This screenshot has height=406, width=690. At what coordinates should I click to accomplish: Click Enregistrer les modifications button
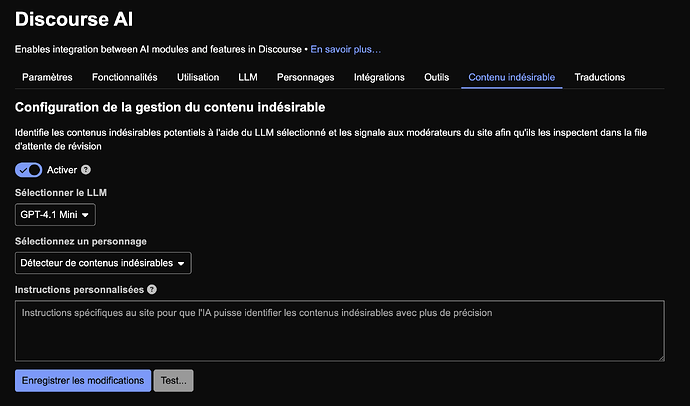82,381
